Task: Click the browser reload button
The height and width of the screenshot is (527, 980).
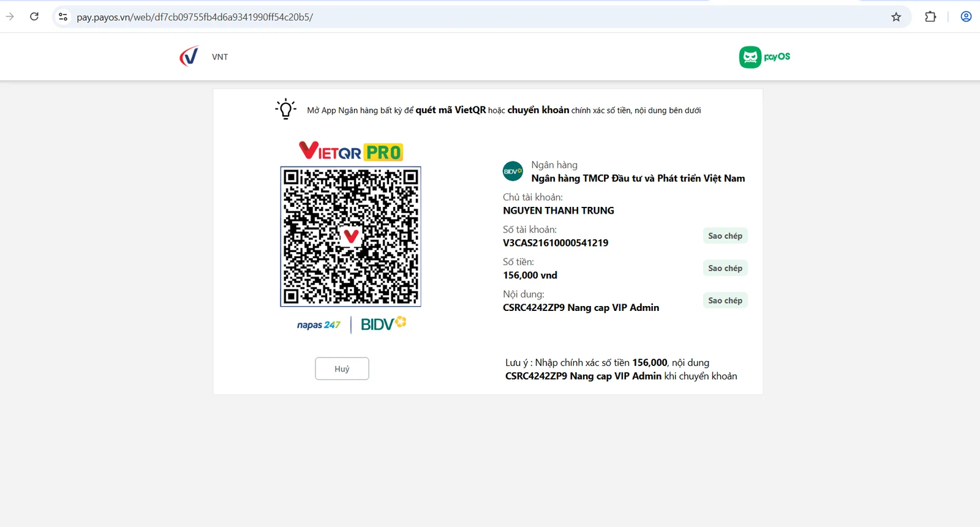Action: (x=34, y=17)
